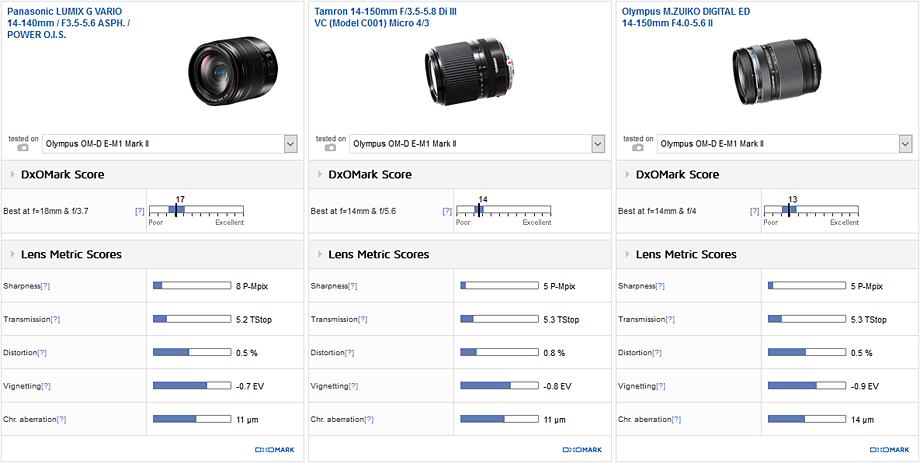920x463 pixels.
Task: Click the help link beside Olympus DxOMark score
Action: (x=755, y=211)
